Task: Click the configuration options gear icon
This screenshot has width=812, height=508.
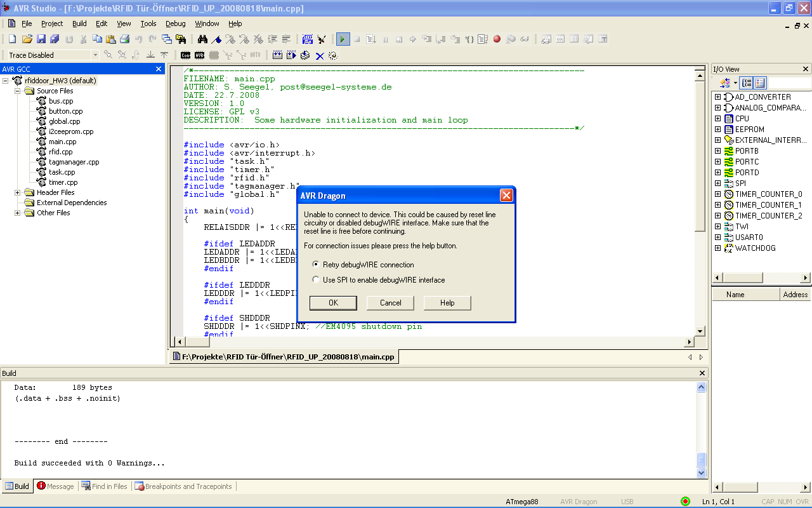Action: pos(333,55)
